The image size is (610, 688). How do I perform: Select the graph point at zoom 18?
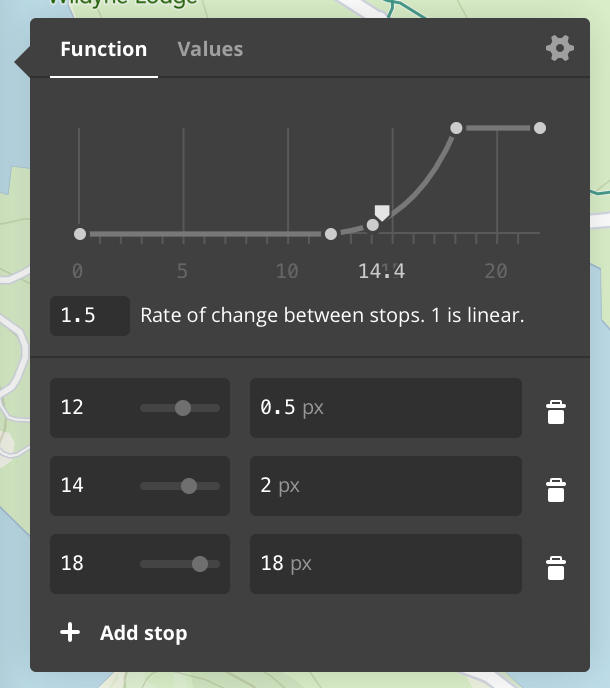coord(456,128)
